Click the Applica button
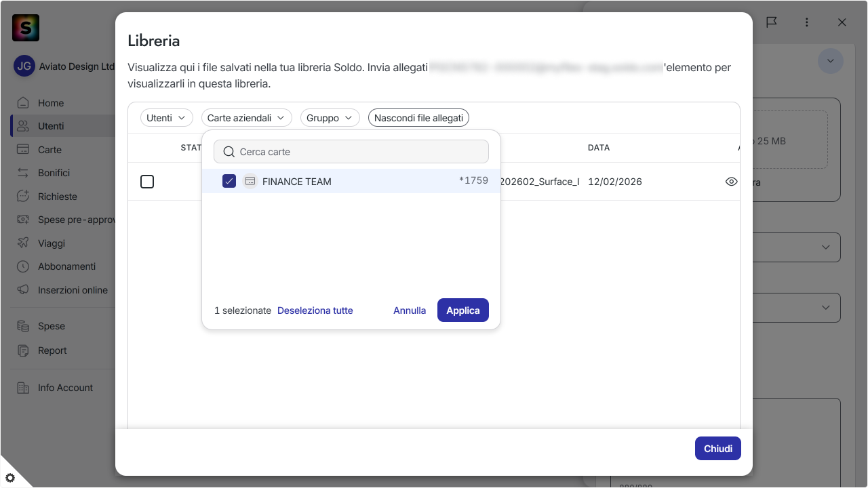The image size is (868, 488). pyautogui.click(x=463, y=310)
